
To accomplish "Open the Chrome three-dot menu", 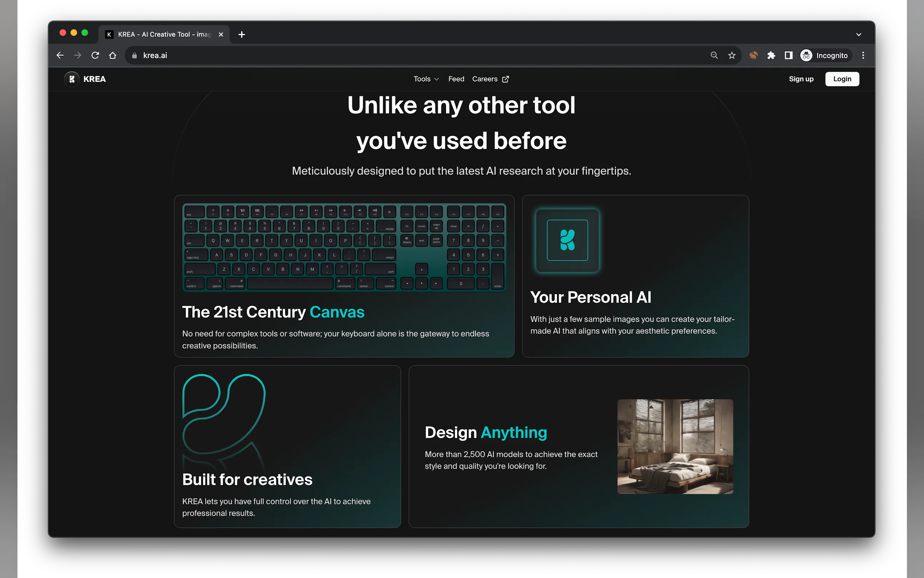I will (x=863, y=55).
